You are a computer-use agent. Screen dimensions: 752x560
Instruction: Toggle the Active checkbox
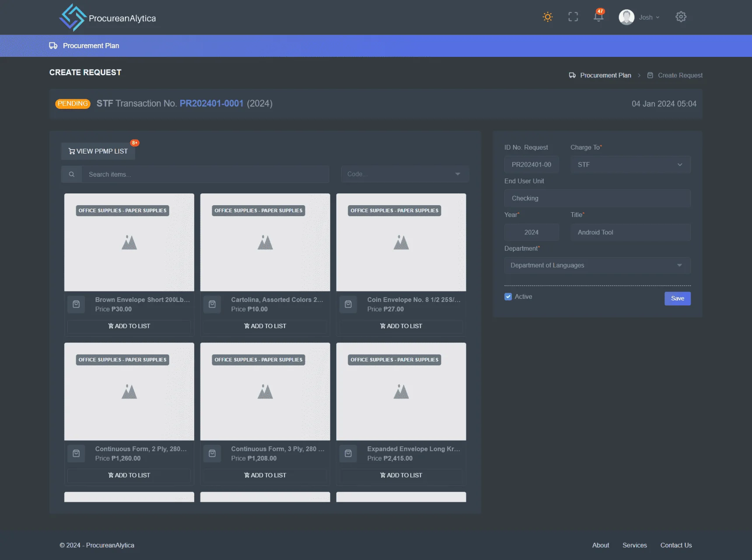[x=508, y=297]
